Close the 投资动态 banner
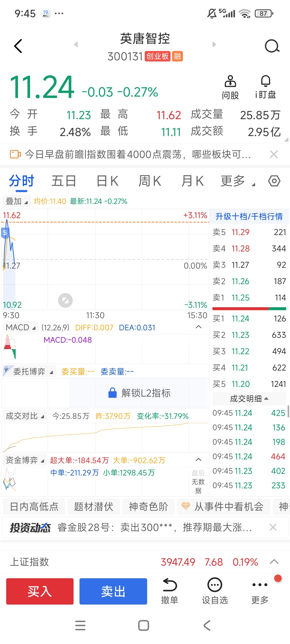Screen dimensions: 290x644 (x=273, y=527)
